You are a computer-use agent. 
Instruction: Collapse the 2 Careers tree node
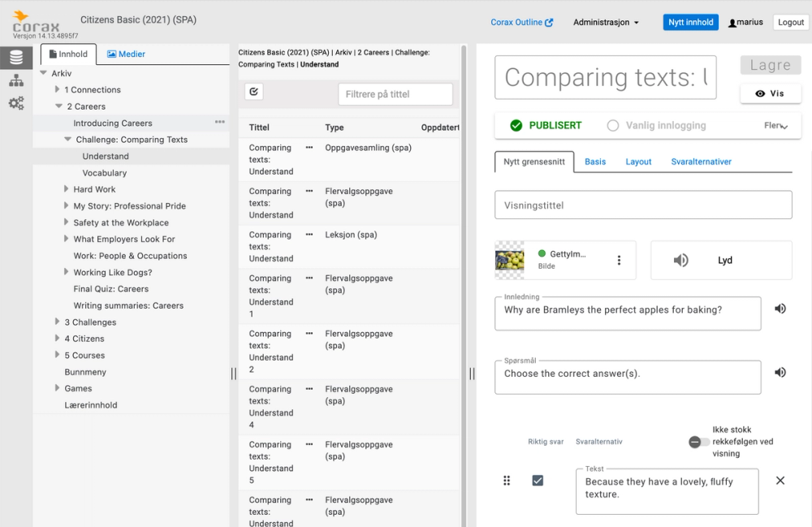[x=59, y=106]
